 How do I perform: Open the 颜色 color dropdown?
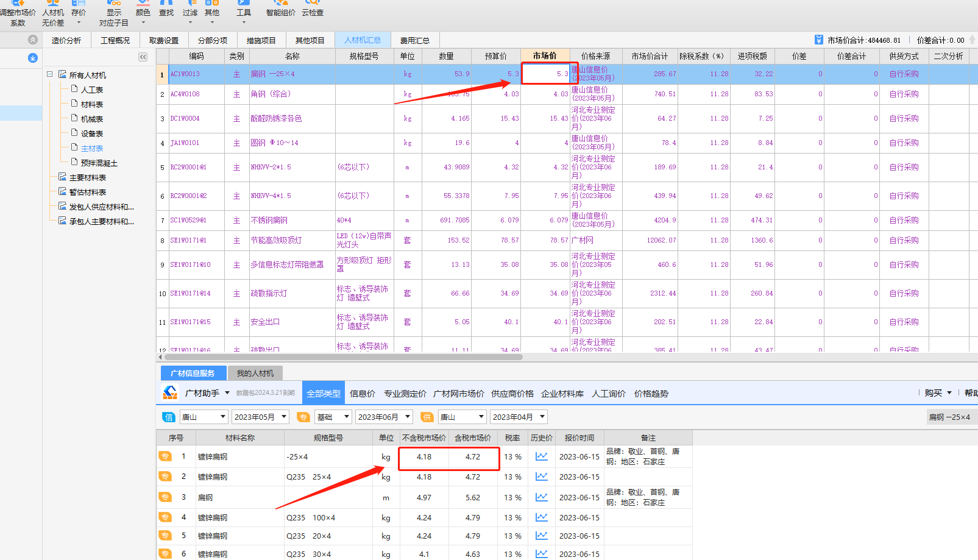143,23
